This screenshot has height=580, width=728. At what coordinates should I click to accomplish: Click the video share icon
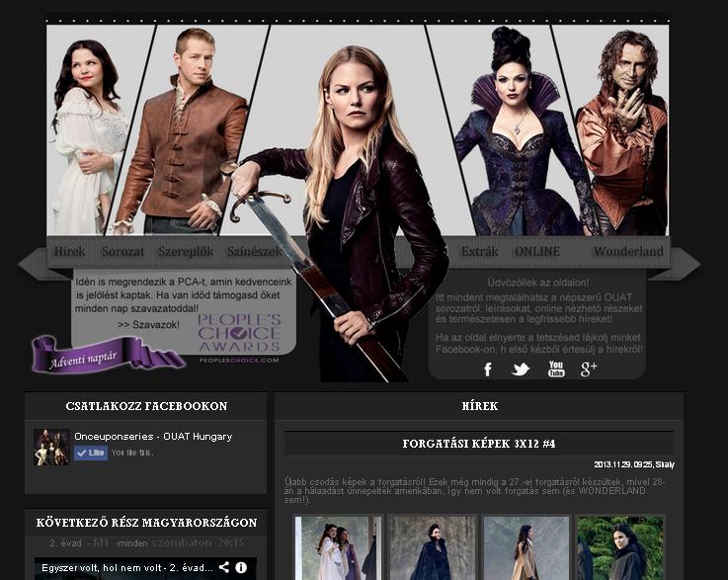[x=224, y=568]
